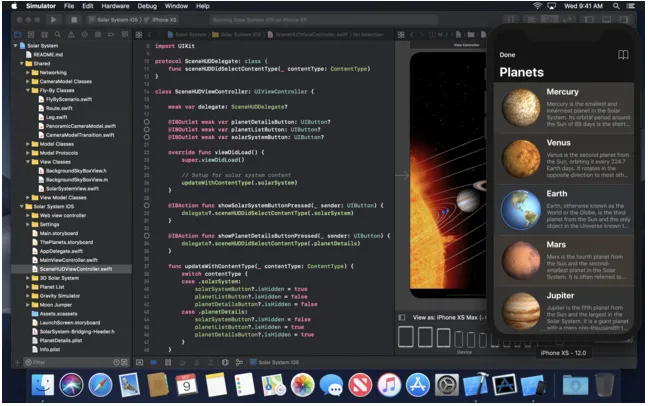Expand the CameraModel Classes folder
This screenshot has width=648, height=406.
(28, 81)
